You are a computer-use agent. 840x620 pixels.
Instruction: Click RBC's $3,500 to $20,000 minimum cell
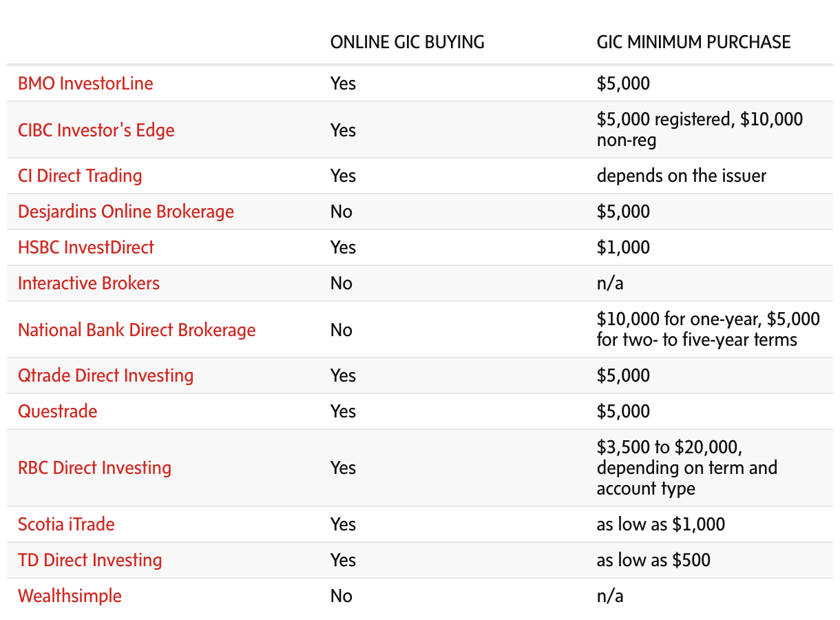point(687,468)
